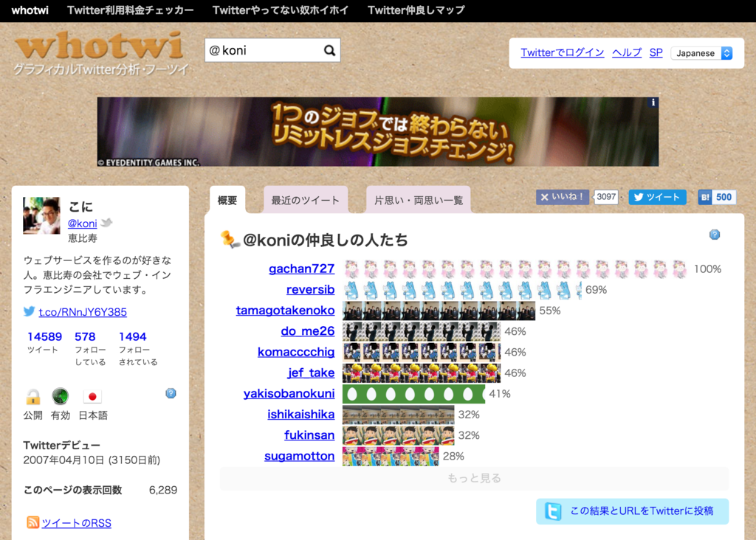756x540 pixels.
Task: Click the game advertisement banner
Action: pyautogui.click(x=377, y=132)
